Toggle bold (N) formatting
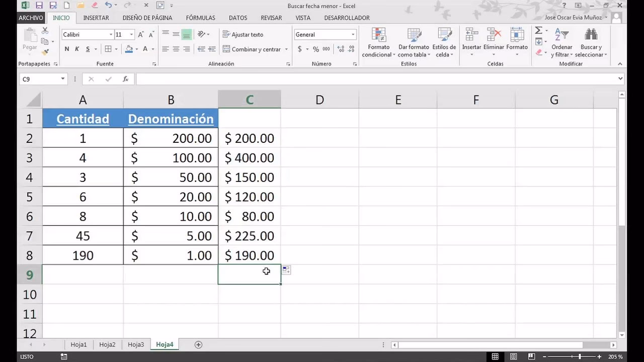Viewport: 644px width, 362px height. [67, 49]
